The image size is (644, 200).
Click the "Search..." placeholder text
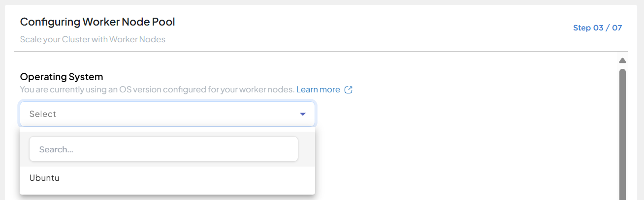point(56,149)
